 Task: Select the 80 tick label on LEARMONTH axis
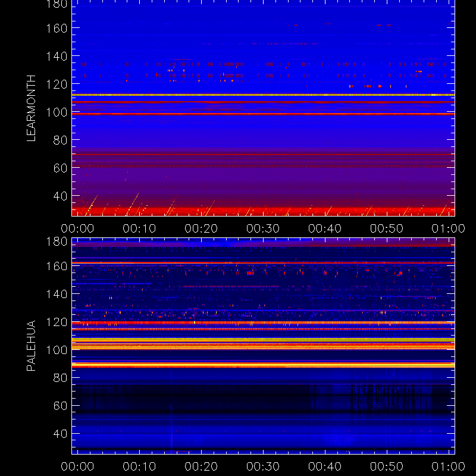click(x=60, y=140)
